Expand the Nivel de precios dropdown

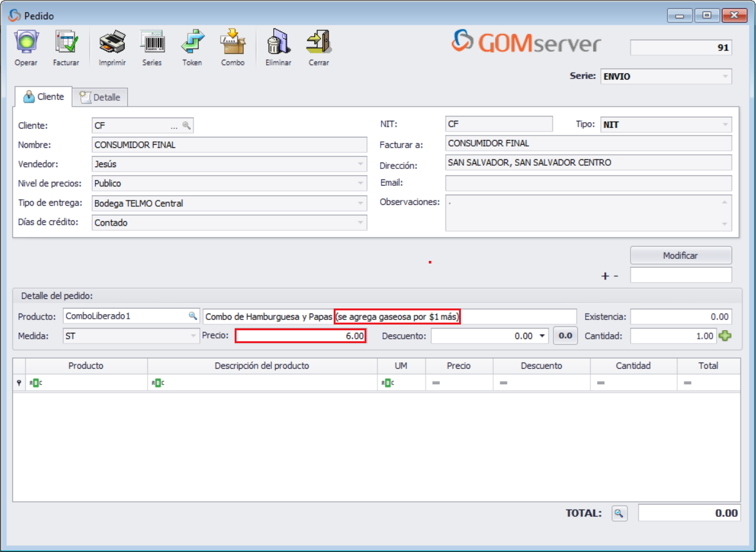pos(360,184)
